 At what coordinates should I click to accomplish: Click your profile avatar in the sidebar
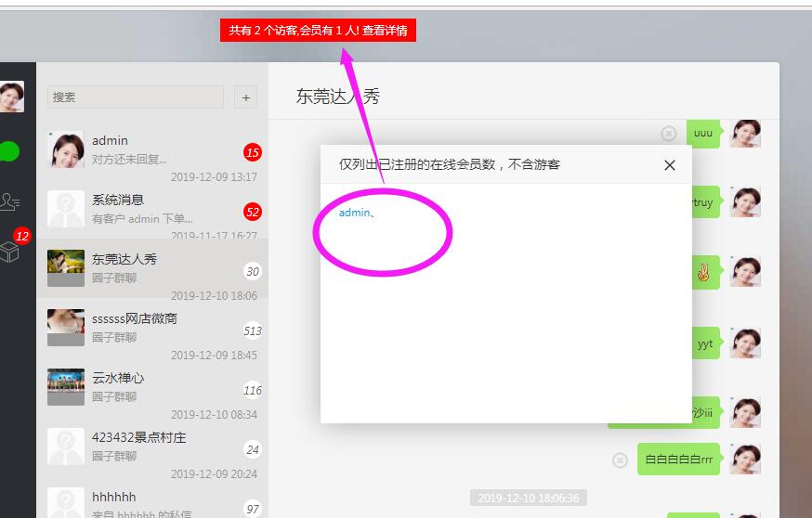pyautogui.click(x=10, y=97)
